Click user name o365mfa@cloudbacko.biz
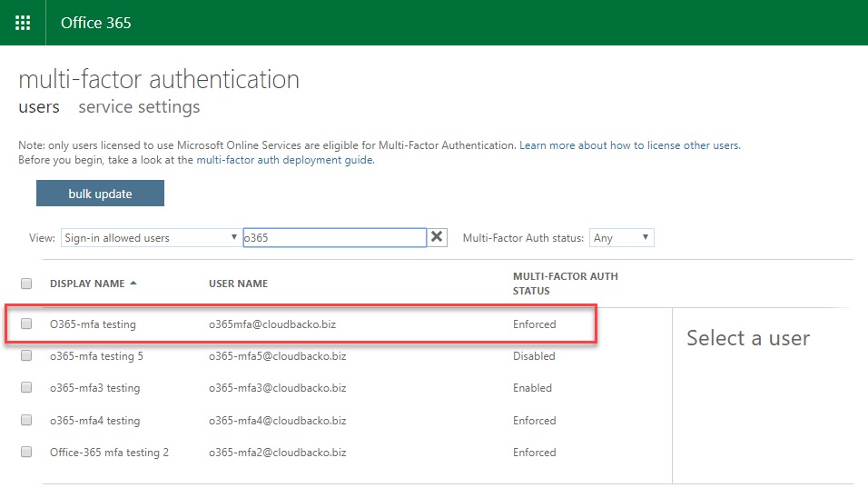The height and width of the screenshot is (488, 868). coord(272,324)
